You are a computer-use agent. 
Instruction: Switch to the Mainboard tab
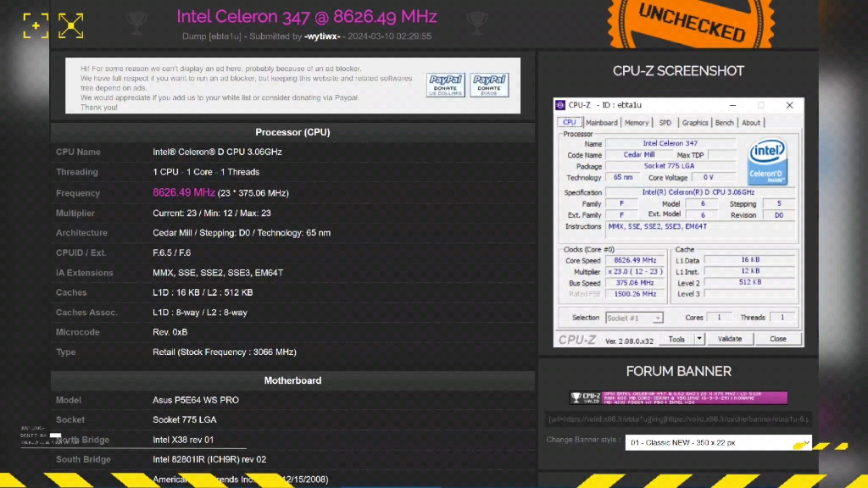click(x=601, y=123)
